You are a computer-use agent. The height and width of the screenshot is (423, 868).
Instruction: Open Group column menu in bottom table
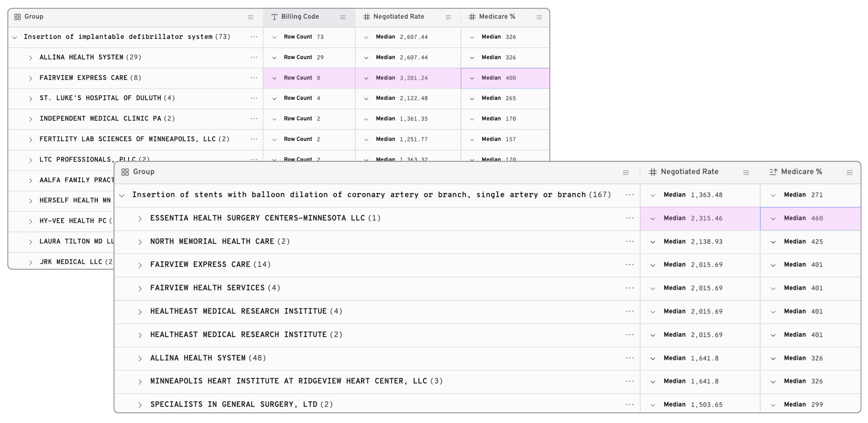coord(626,173)
